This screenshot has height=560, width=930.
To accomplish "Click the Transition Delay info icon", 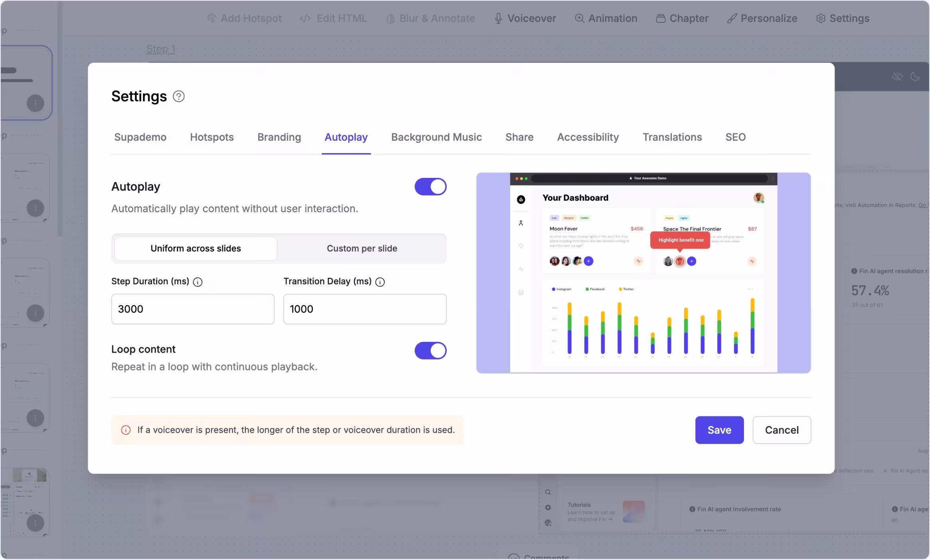I will [380, 282].
